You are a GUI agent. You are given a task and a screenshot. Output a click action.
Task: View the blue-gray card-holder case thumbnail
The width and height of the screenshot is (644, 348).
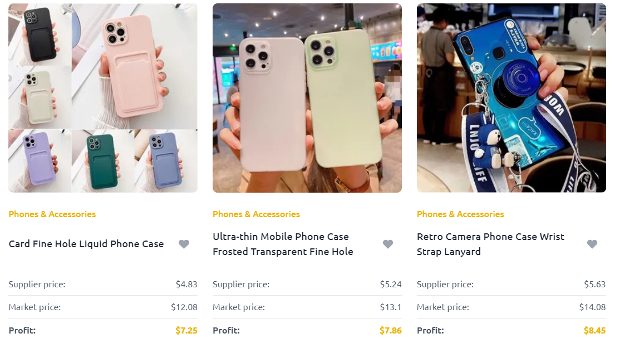(x=166, y=161)
